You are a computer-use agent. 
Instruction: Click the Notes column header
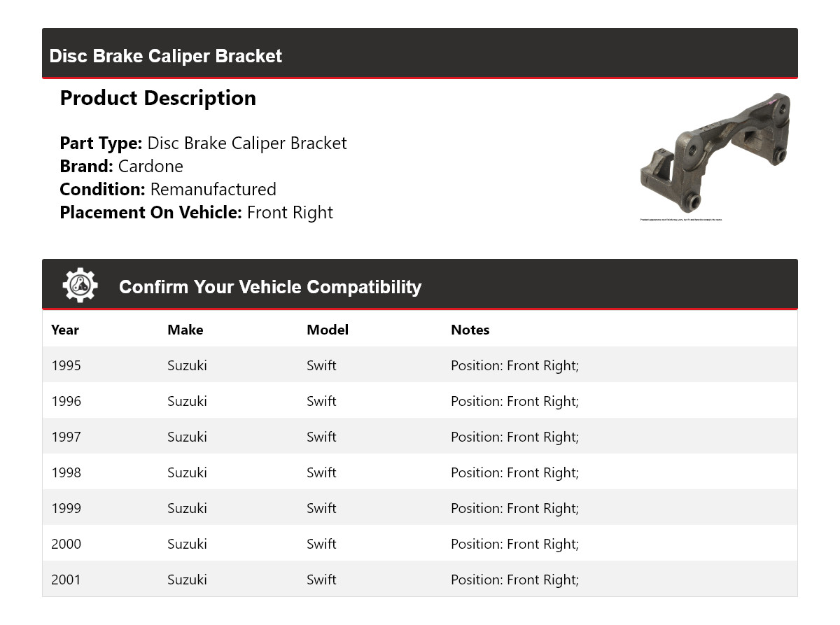(x=470, y=330)
